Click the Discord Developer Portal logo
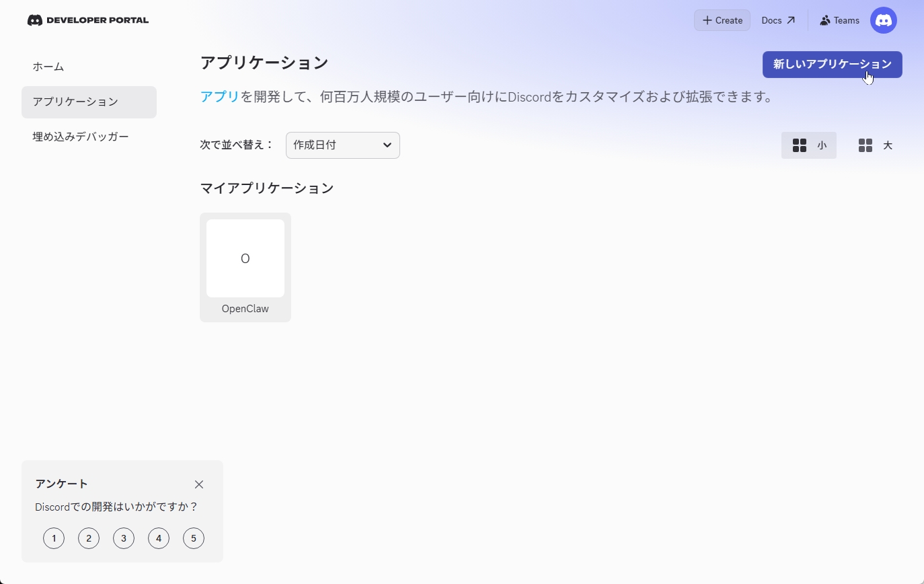 [x=88, y=20]
